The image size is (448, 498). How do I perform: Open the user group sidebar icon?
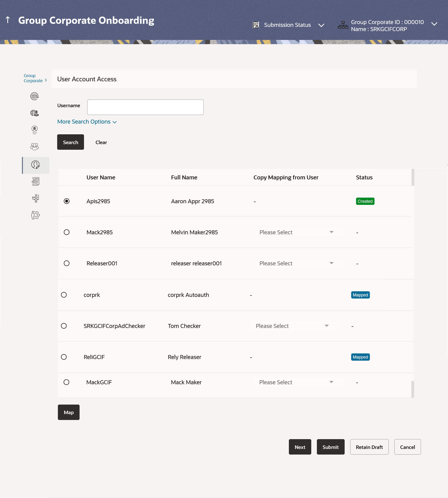35,147
